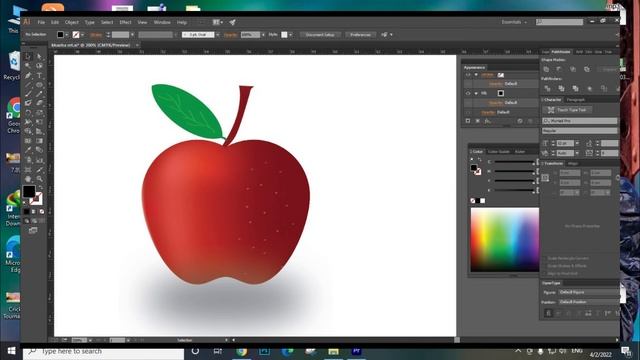The height and width of the screenshot is (360, 640).
Task: Open the Arrange Documents icon
Action: tap(217, 22)
